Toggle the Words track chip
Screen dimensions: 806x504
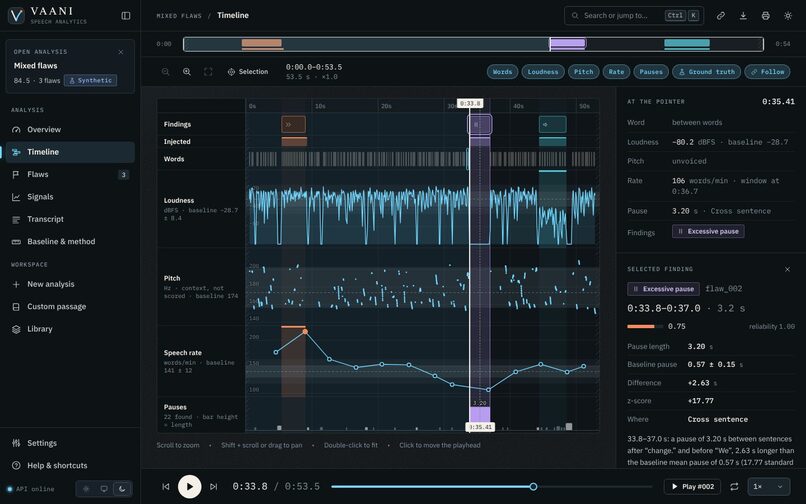click(502, 72)
